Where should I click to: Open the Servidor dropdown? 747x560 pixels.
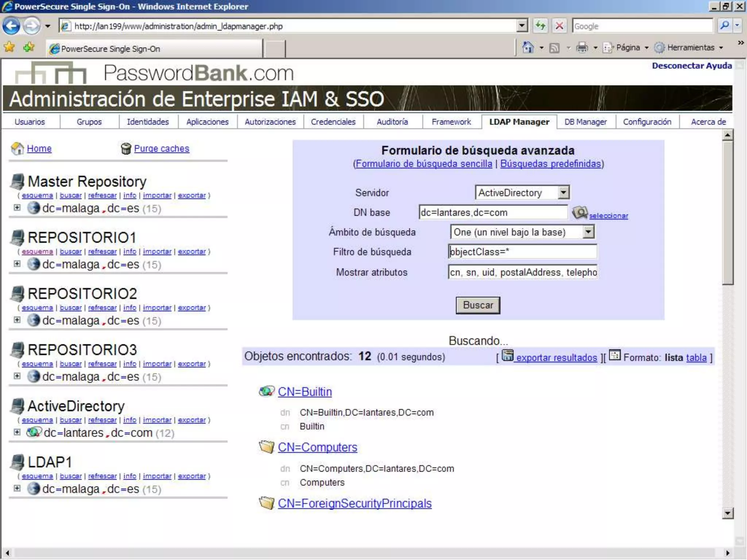[x=564, y=192]
